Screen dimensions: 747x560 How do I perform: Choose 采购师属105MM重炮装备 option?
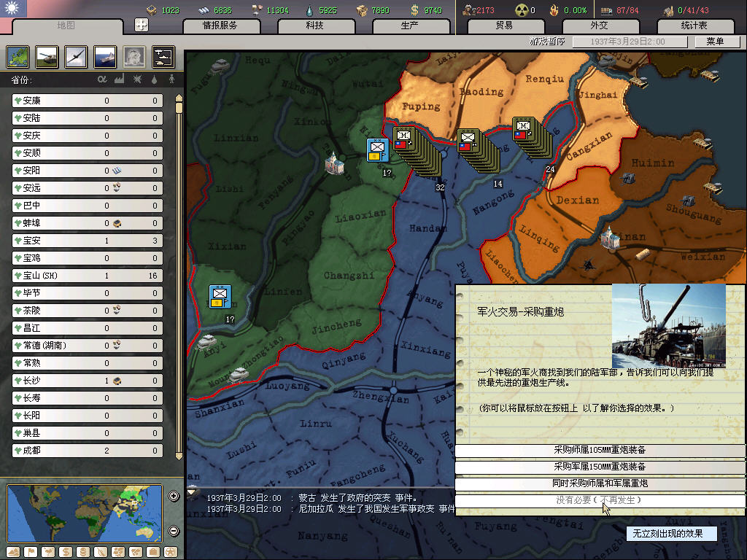click(x=600, y=450)
